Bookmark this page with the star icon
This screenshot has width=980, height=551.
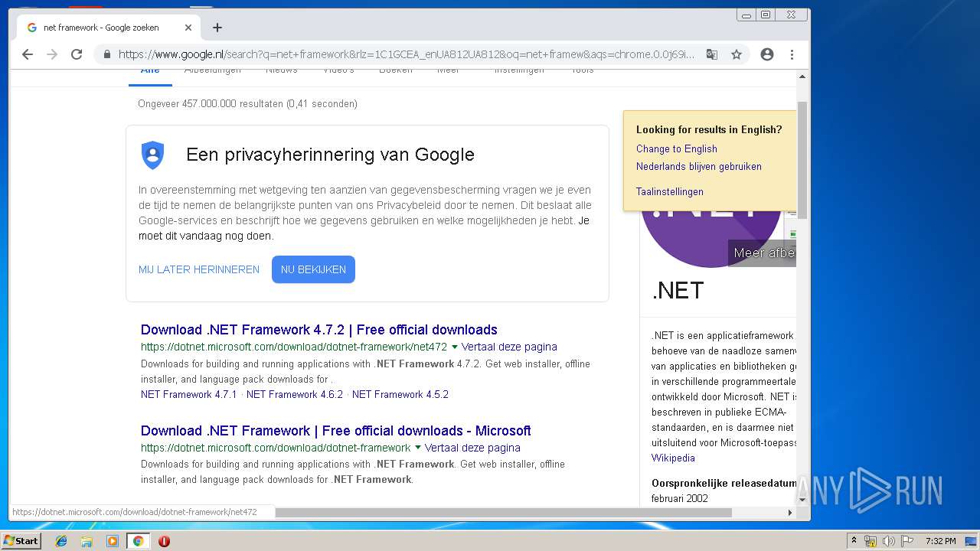pyautogui.click(x=737, y=54)
